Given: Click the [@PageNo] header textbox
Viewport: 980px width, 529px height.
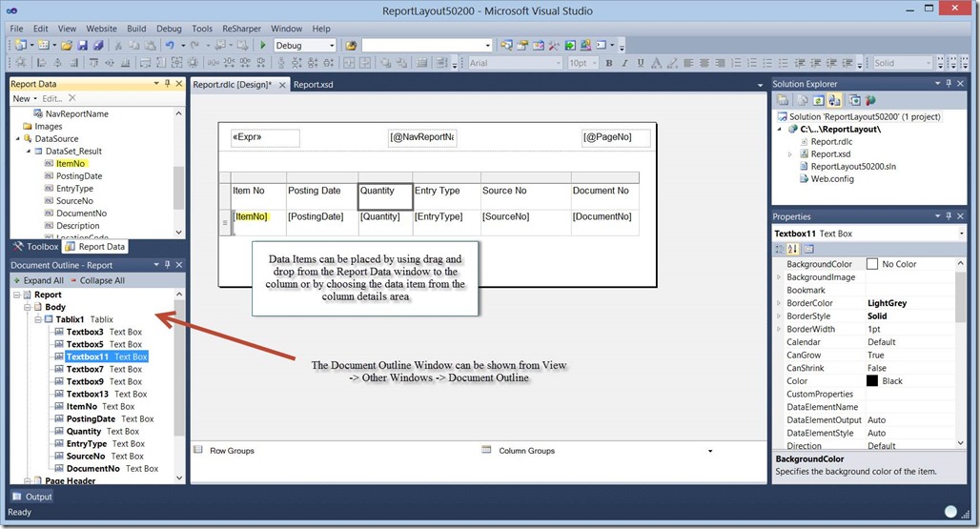Looking at the screenshot, I should pyautogui.click(x=616, y=137).
